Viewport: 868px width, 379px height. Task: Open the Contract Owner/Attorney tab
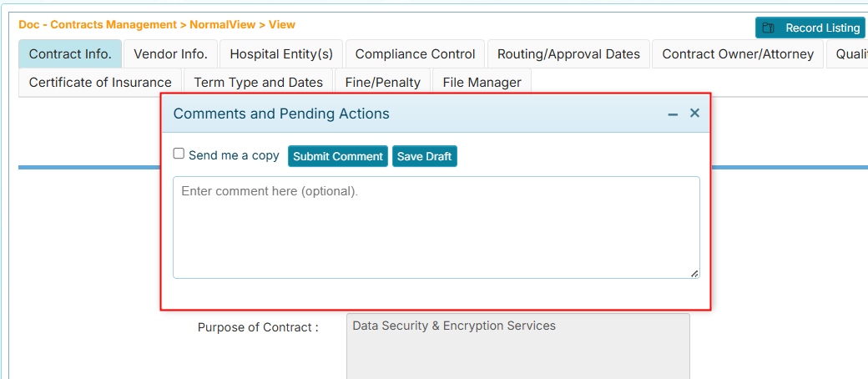(x=738, y=54)
